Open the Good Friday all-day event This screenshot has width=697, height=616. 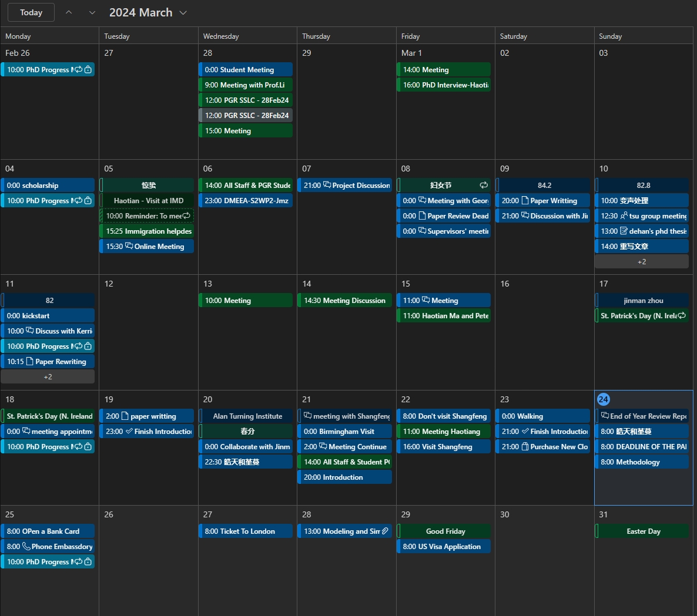click(445, 531)
